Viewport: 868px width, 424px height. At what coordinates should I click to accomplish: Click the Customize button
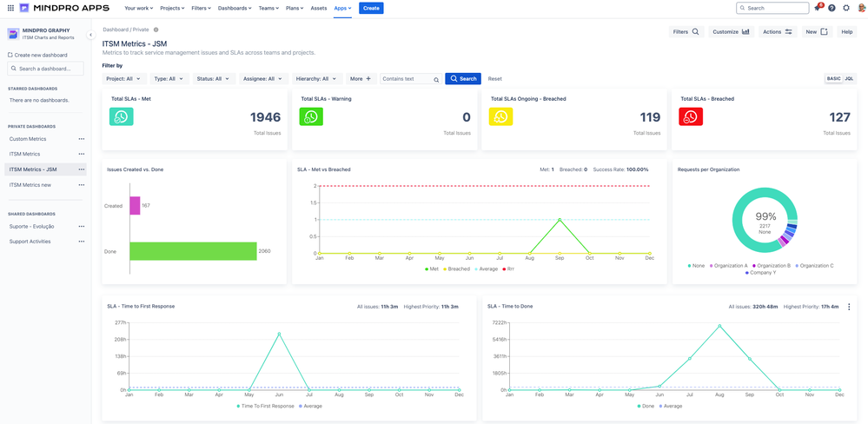(x=731, y=32)
